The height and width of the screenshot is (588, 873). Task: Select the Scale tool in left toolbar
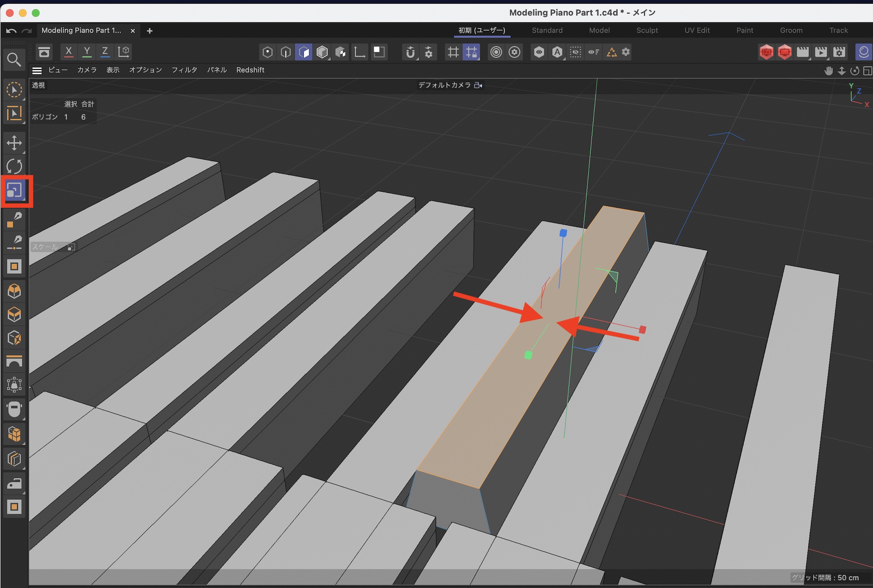coord(14,191)
